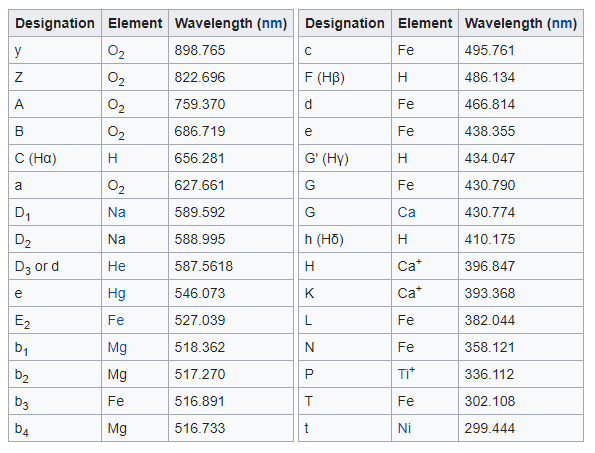Open the nm link in right table header
595x453 pixels.
[x=562, y=24]
